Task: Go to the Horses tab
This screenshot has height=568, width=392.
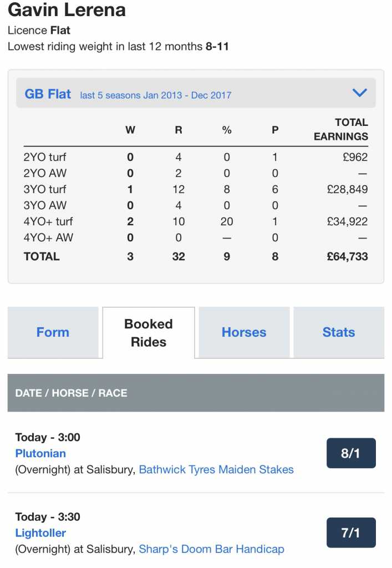Action: (x=244, y=332)
